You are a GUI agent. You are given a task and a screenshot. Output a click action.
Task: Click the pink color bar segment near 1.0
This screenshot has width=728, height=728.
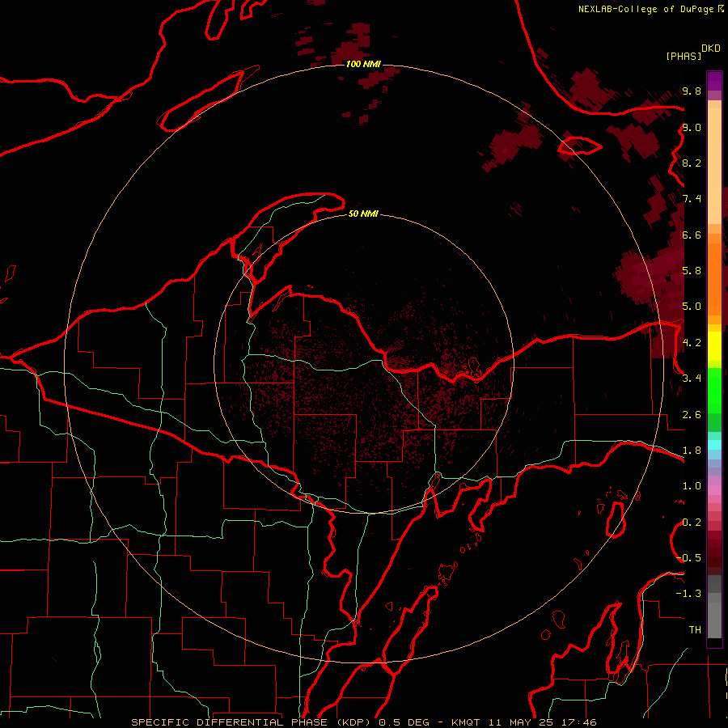pyautogui.click(x=714, y=490)
